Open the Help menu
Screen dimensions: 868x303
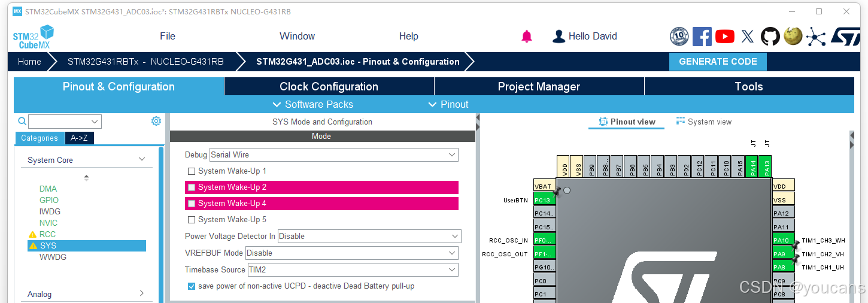pos(409,37)
